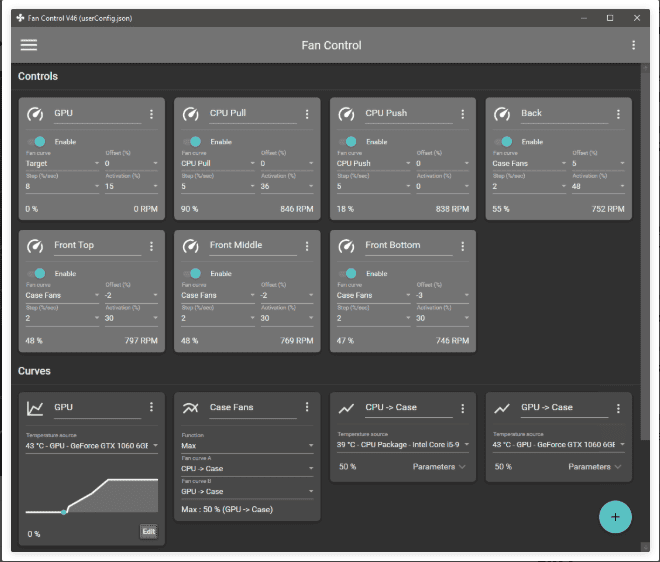Image resolution: width=660 pixels, height=562 pixels.
Task: Open the CPU Pull card's three-dot menu
Action: tap(307, 114)
